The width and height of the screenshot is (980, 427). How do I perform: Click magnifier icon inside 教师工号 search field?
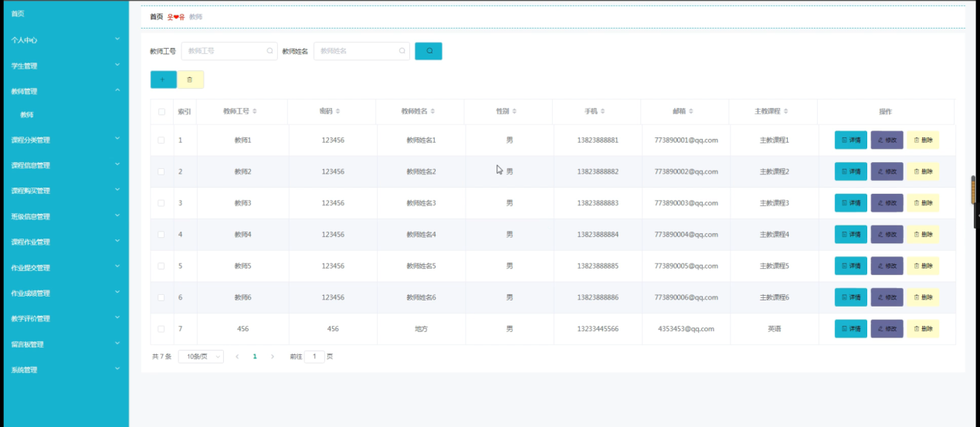[270, 51]
